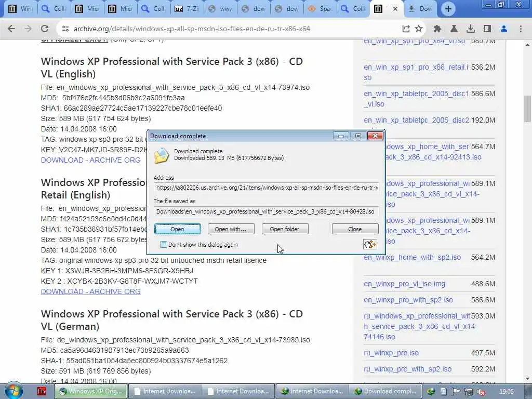Reload the archive.org page
This screenshot has height=399, width=532.
pyautogui.click(x=45, y=29)
